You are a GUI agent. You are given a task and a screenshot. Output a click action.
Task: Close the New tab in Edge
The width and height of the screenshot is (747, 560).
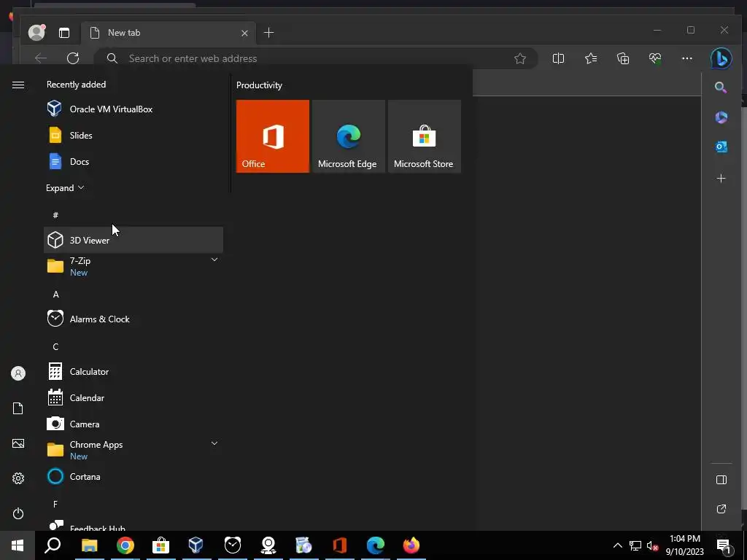coord(244,33)
